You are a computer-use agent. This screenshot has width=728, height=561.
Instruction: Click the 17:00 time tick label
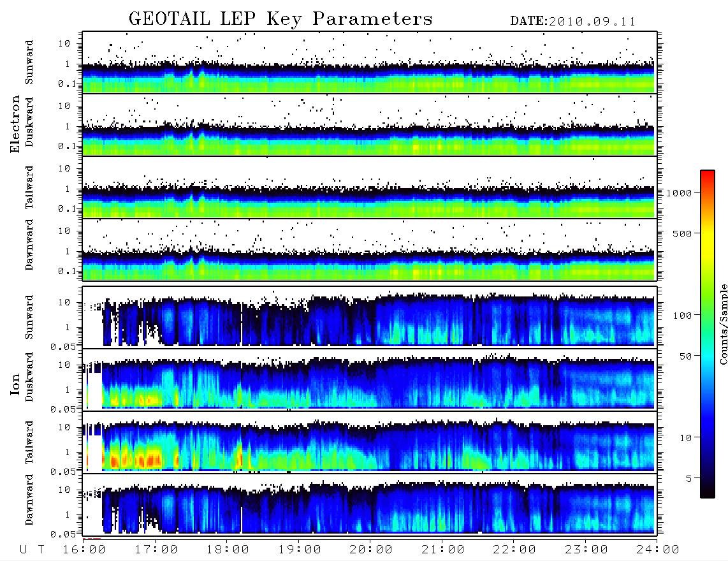[x=156, y=550]
